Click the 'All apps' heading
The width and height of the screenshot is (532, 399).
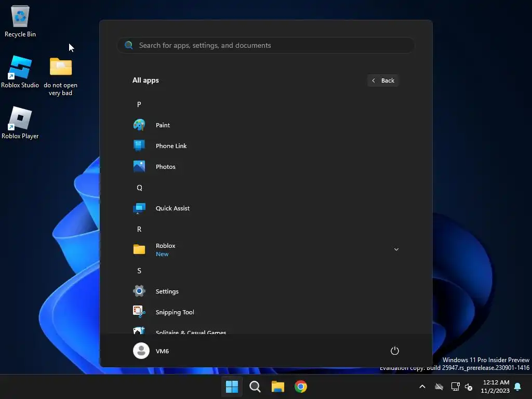pyautogui.click(x=145, y=81)
